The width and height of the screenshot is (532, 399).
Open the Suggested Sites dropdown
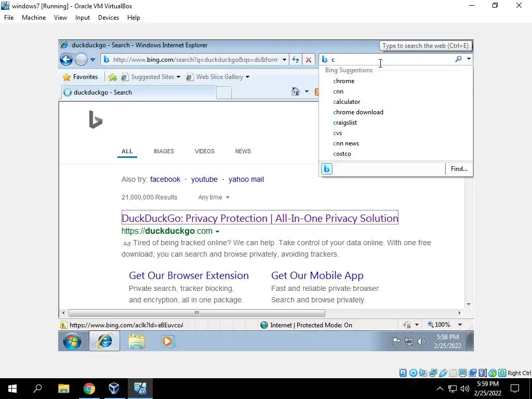(151, 77)
